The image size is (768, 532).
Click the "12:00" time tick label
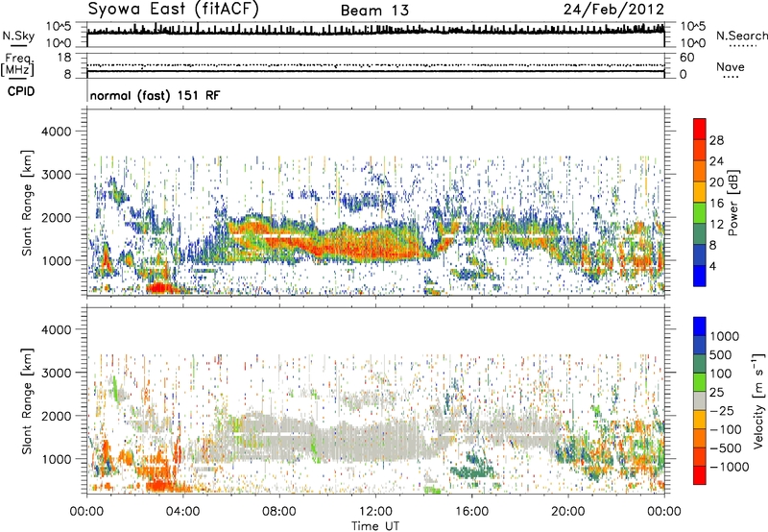(x=375, y=512)
